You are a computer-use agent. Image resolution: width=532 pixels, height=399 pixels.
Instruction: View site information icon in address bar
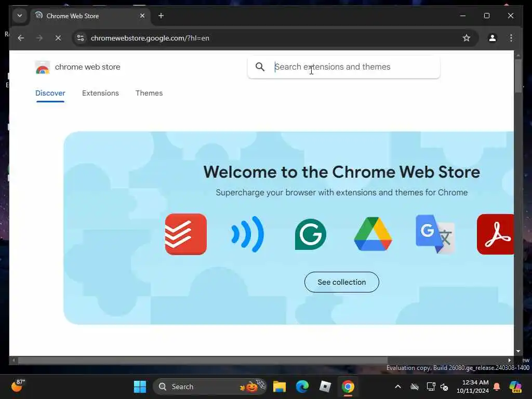(x=81, y=38)
